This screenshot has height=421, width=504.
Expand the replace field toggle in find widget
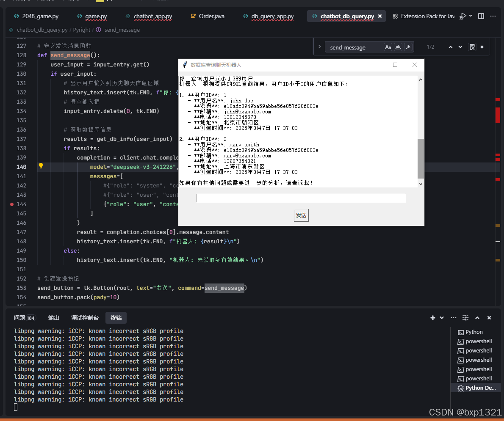coord(319,47)
